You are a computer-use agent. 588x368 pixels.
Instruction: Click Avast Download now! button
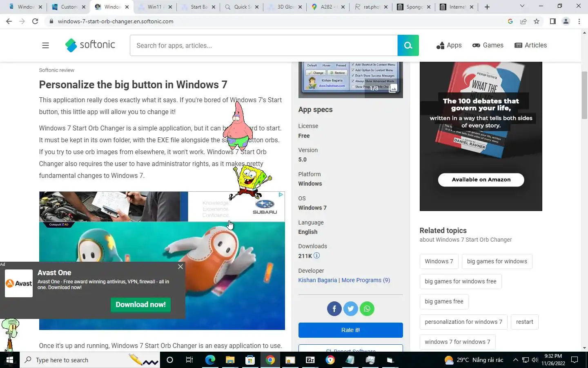(140, 305)
